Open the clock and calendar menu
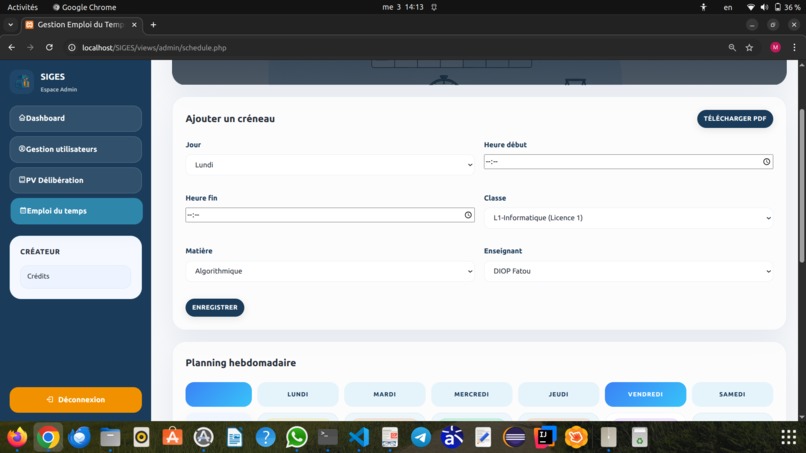This screenshot has height=453, width=806. [403, 7]
